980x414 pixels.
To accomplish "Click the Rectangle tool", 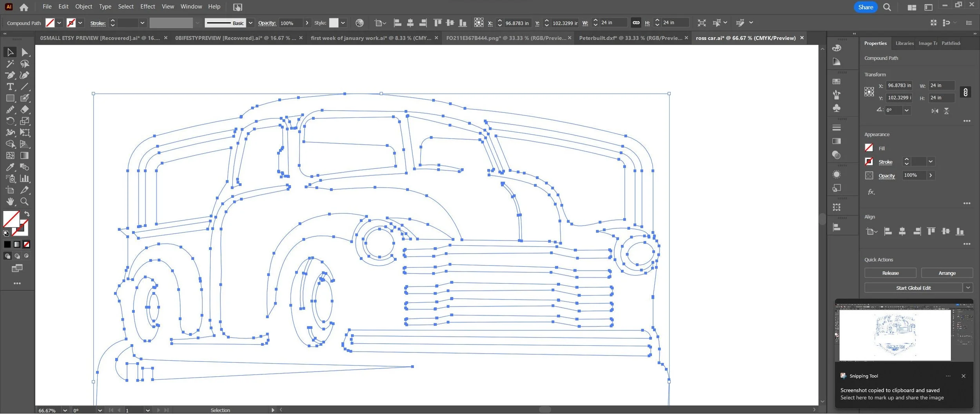I will pyautogui.click(x=10, y=98).
